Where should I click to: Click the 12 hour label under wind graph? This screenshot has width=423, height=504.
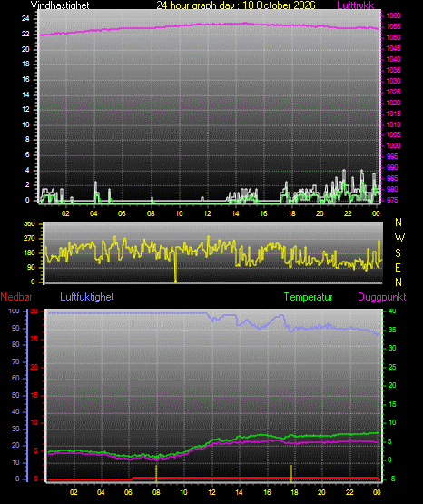[208, 213]
